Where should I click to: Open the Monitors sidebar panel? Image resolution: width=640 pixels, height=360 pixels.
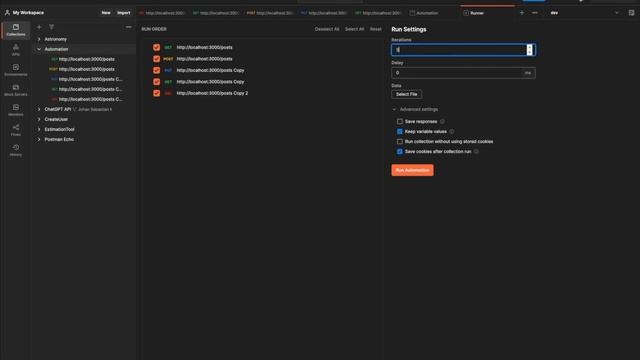(x=16, y=110)
